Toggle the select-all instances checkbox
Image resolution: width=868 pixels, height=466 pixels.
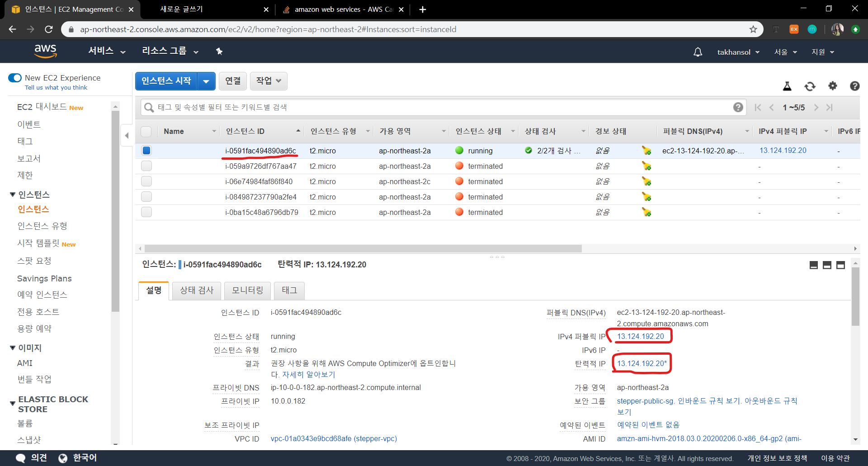tap(146, 131)
